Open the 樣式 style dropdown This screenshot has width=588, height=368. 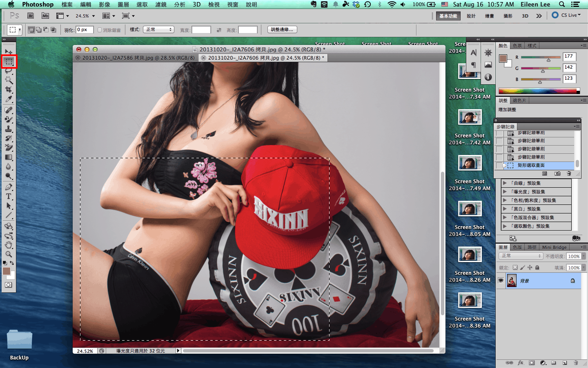(158, 29)
